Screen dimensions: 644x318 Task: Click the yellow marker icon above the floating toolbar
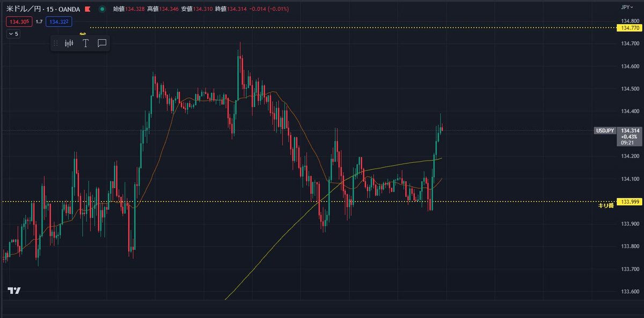tap(83, 33)
